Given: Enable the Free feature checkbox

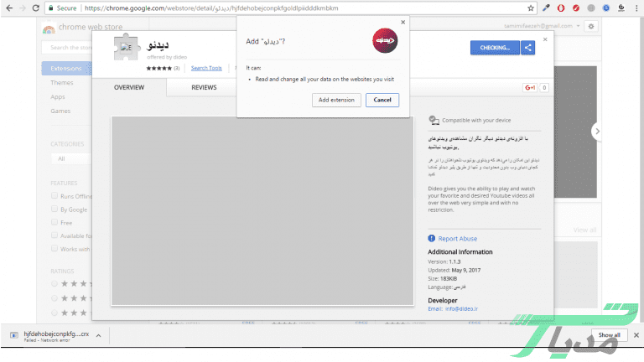Looking at the screenshot, I should [55, 223].
